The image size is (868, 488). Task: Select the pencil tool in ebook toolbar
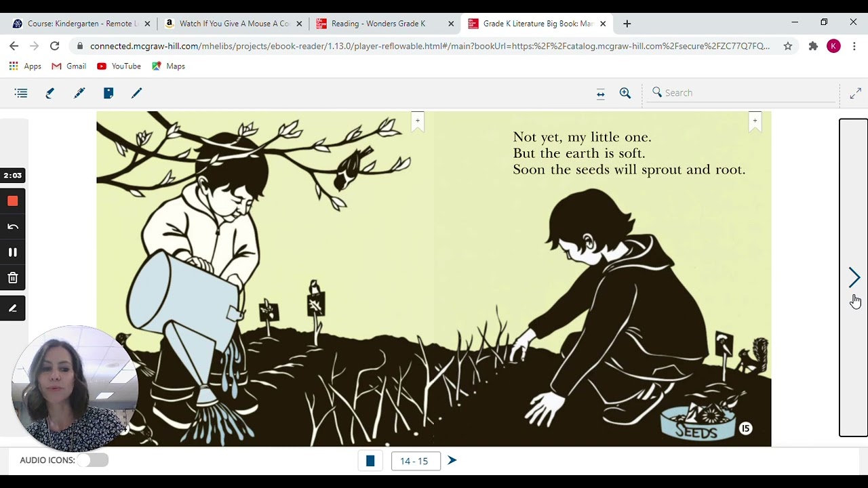click(137, 93)
